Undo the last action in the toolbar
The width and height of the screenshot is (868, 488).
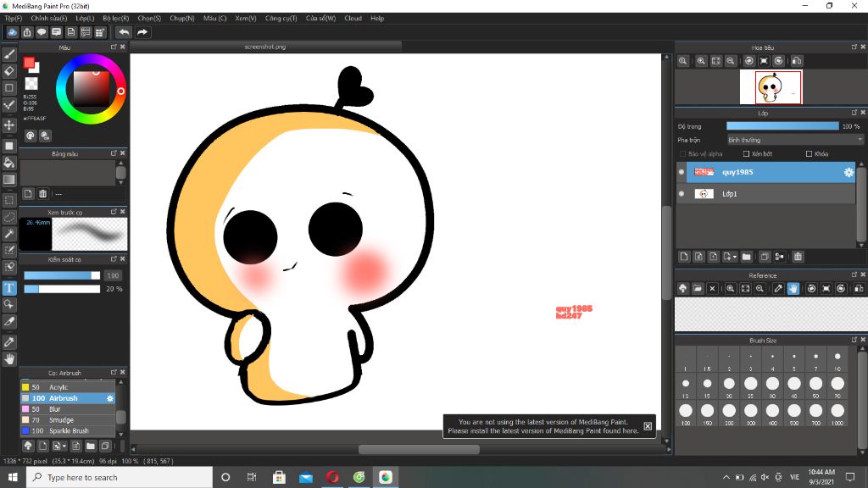pos(124,32)
